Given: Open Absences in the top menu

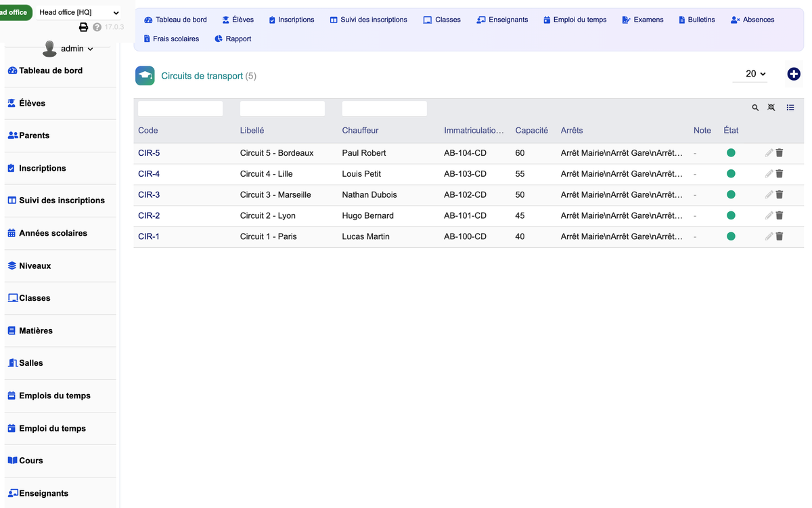Looking at the screenshot, I should [x=752, y=20].
